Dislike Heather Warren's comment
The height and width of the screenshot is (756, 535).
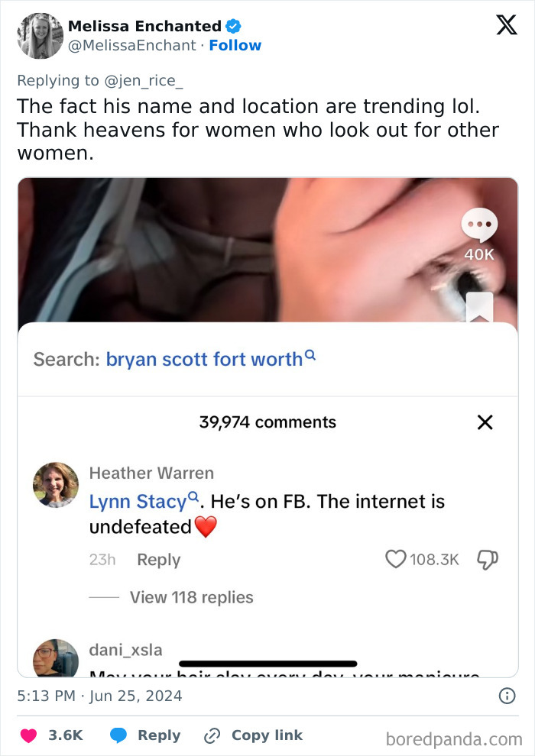(488, 560)
